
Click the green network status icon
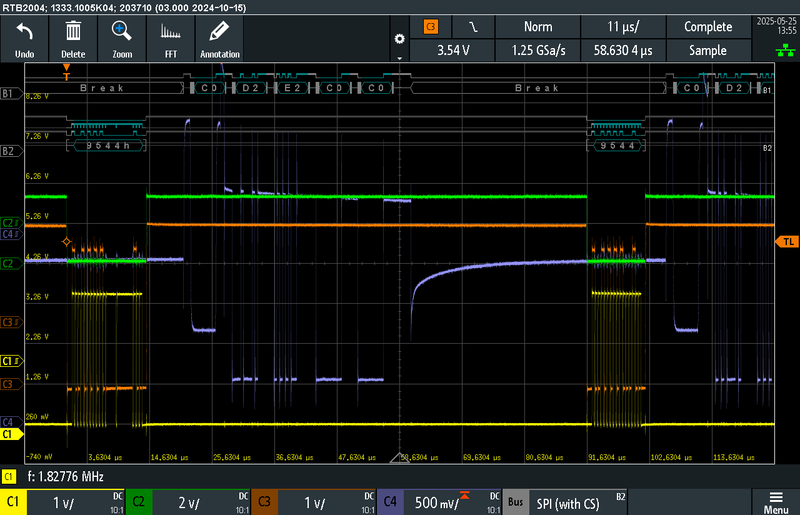pos(785,50)
